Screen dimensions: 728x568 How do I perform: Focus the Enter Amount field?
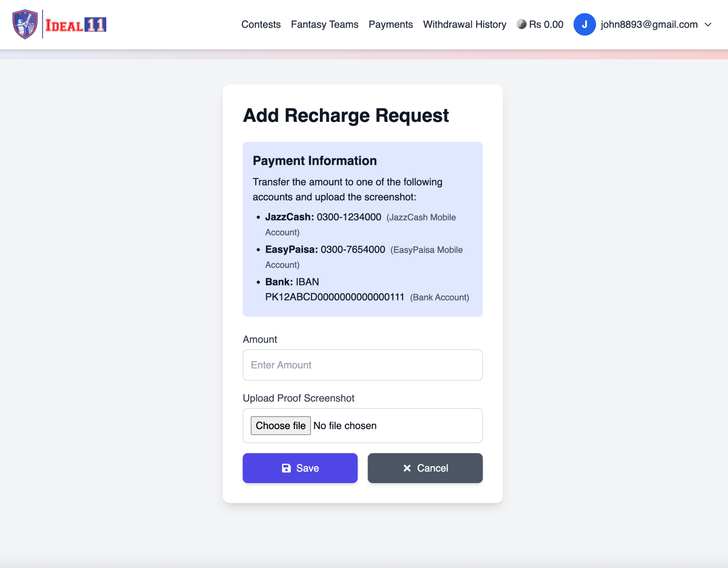(362, 365)
